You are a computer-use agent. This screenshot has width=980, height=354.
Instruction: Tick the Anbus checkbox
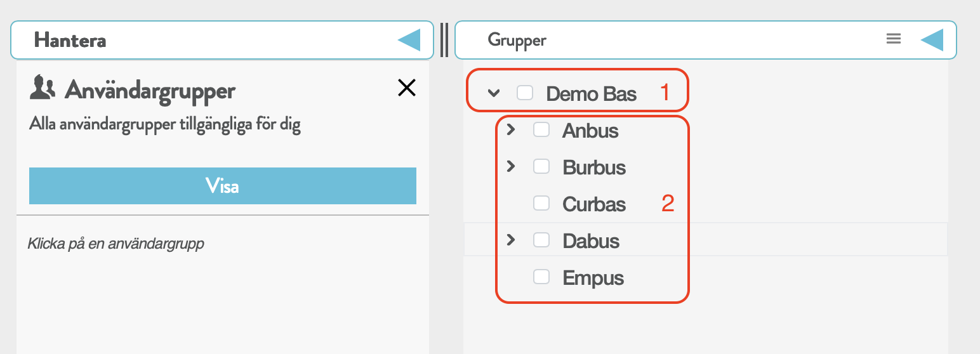541,130
